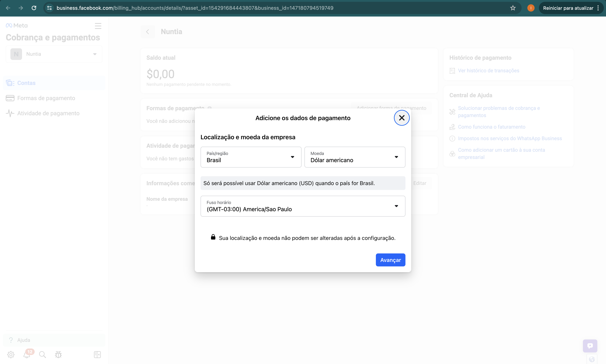Select Formas de pagamento in sidebar

[54, 98]
